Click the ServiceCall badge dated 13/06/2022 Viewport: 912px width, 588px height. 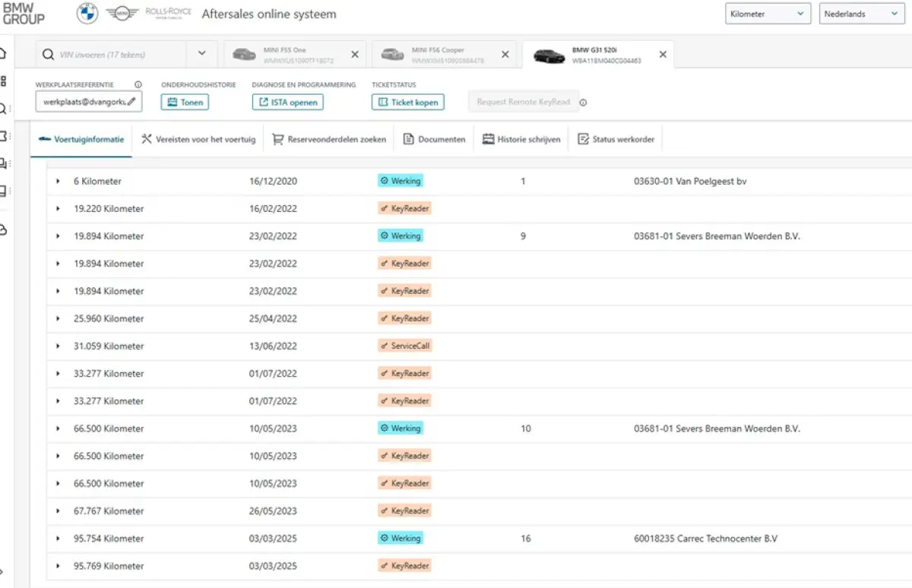(x=405, y=346)
